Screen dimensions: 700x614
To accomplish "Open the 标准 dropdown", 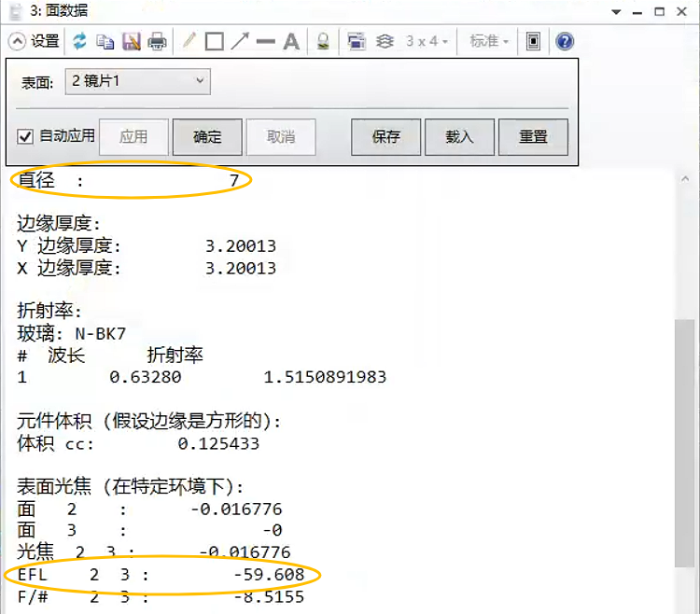I will tap(489, 41).
